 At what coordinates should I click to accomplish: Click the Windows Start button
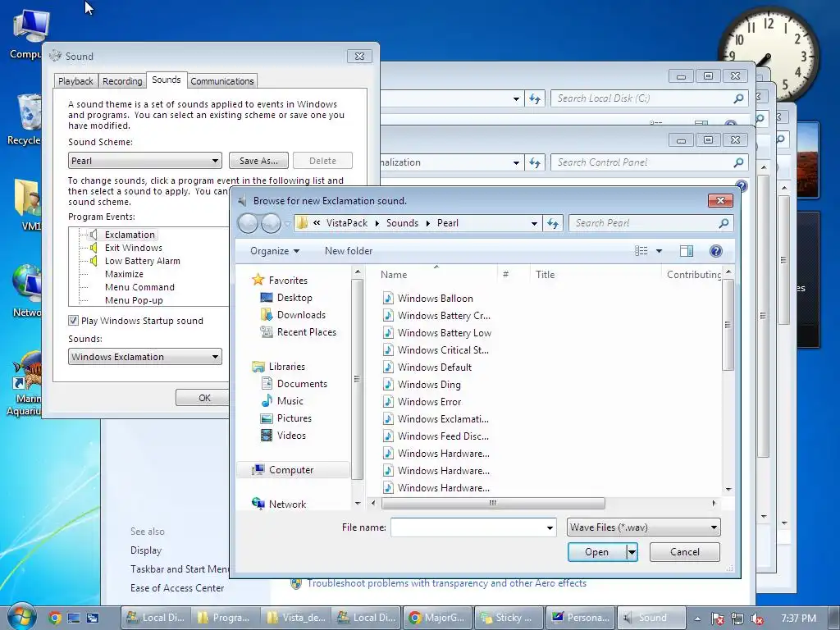(x=21, y=617)
